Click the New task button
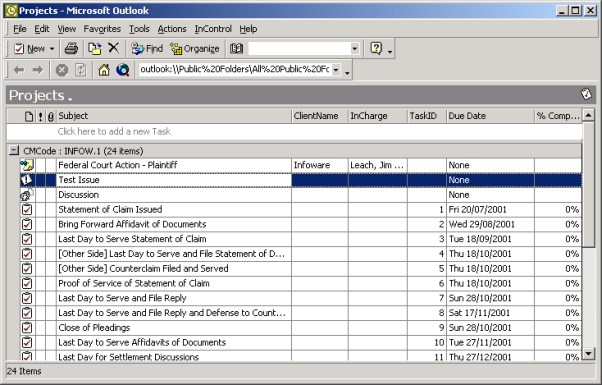Image resolution: width=602 pixels, height=385 pixels. [x=29, y=49]
